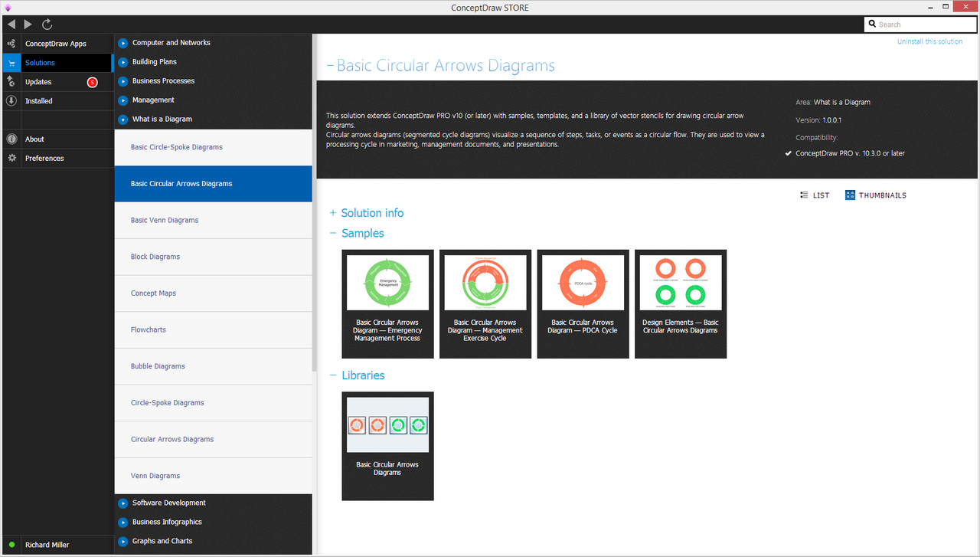Expand the Solution info section
980x557 pixels.
click(333, 213)
